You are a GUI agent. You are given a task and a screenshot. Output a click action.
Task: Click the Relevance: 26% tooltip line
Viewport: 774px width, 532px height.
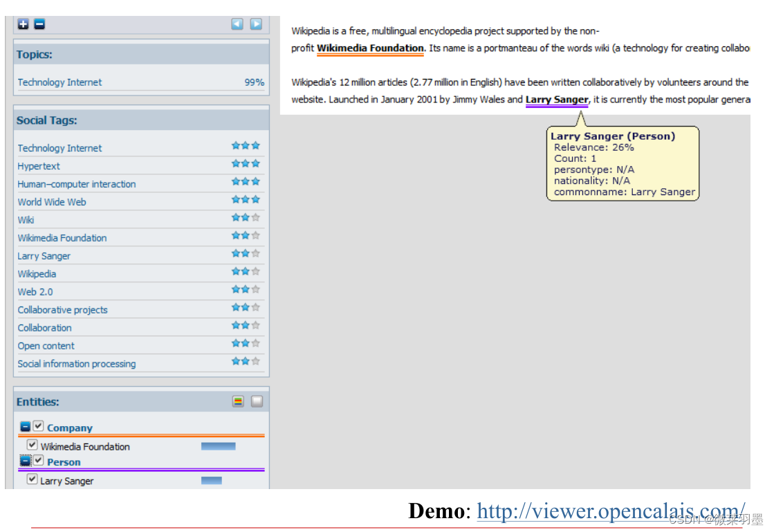pyautogui.click(x=594, y=147)
